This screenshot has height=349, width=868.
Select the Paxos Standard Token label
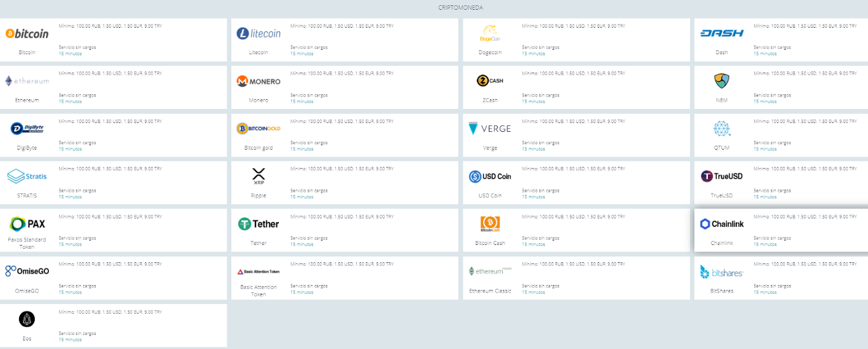pos(27,243)
